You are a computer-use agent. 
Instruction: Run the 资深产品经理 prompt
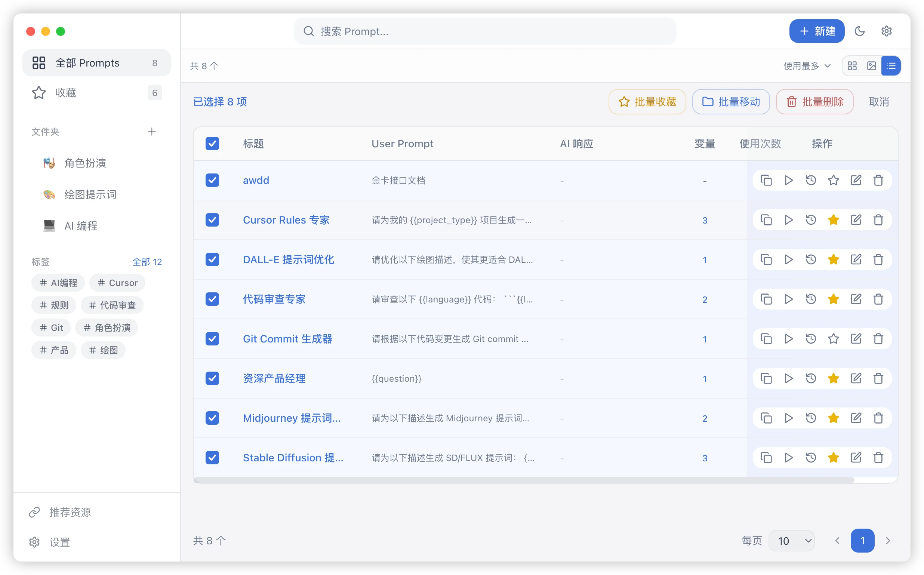(788, 378)
